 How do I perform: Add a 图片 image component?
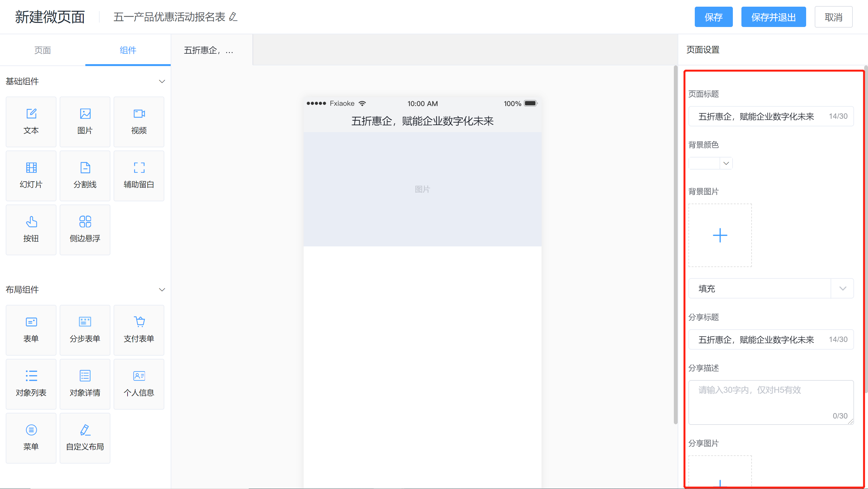coord(85,122)
